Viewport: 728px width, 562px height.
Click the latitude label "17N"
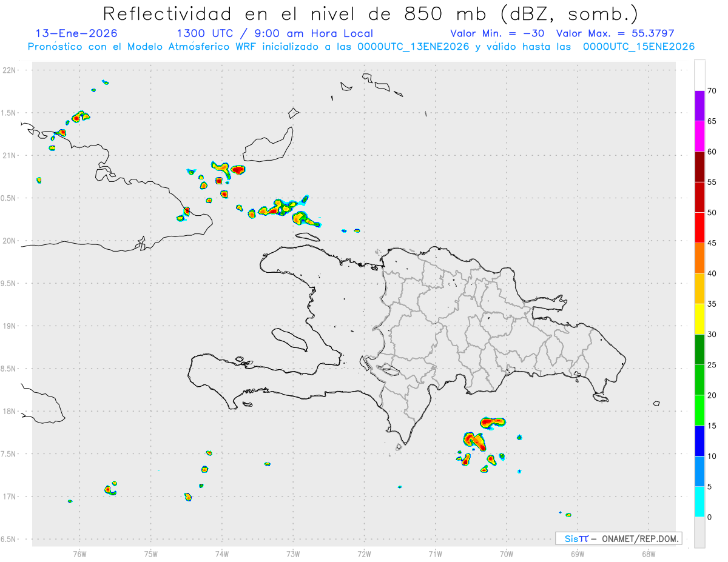[10, 497]
